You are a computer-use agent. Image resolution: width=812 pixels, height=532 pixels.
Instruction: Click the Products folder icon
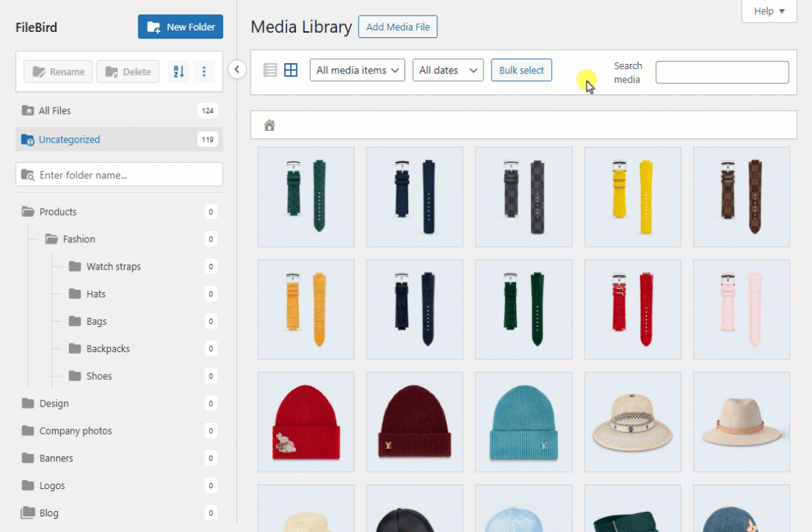[x=28, y=211]
